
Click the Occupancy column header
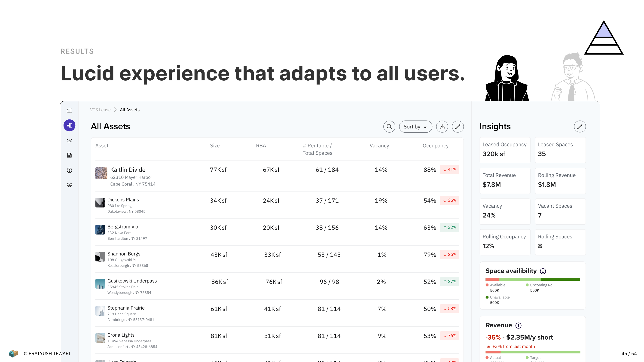coord(435,146)
